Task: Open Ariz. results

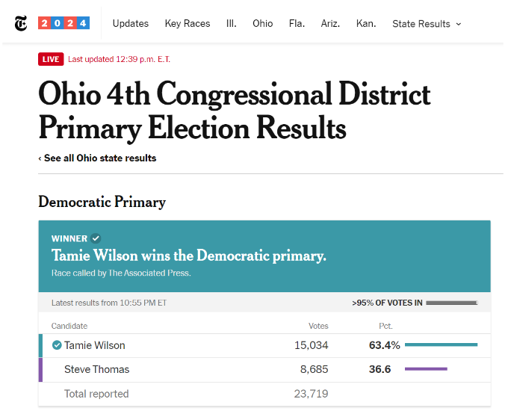Action: 330,23
